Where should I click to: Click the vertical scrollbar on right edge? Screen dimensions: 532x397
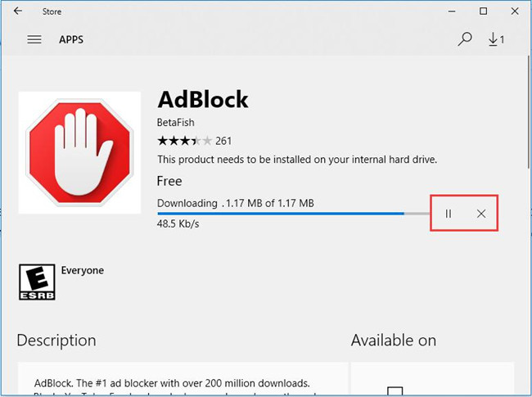pos(530,112)
